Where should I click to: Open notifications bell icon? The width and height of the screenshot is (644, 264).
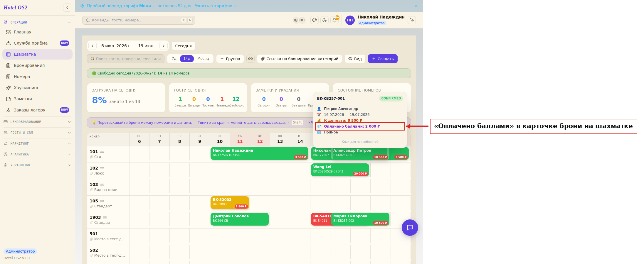(x=334, y=20)
